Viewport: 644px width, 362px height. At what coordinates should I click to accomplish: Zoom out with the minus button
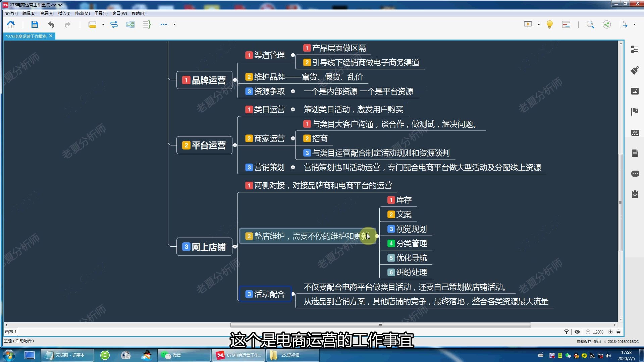click(x=588, y=332)
